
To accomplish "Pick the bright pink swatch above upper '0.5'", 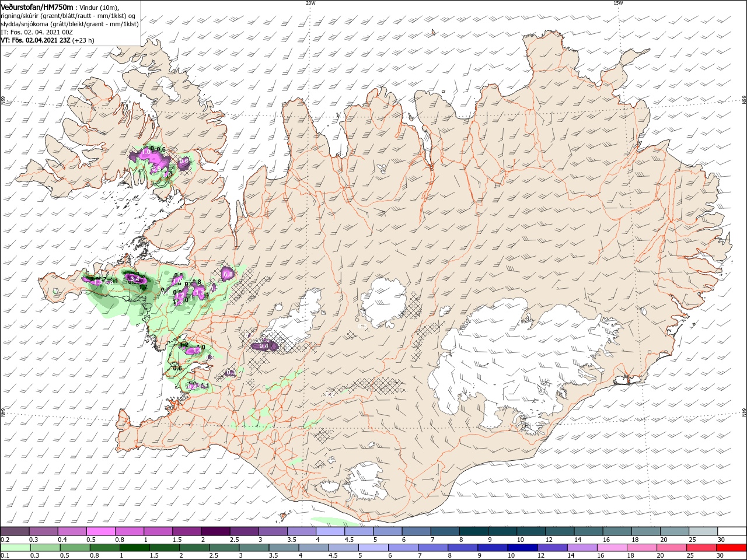I will coord(100,531).
